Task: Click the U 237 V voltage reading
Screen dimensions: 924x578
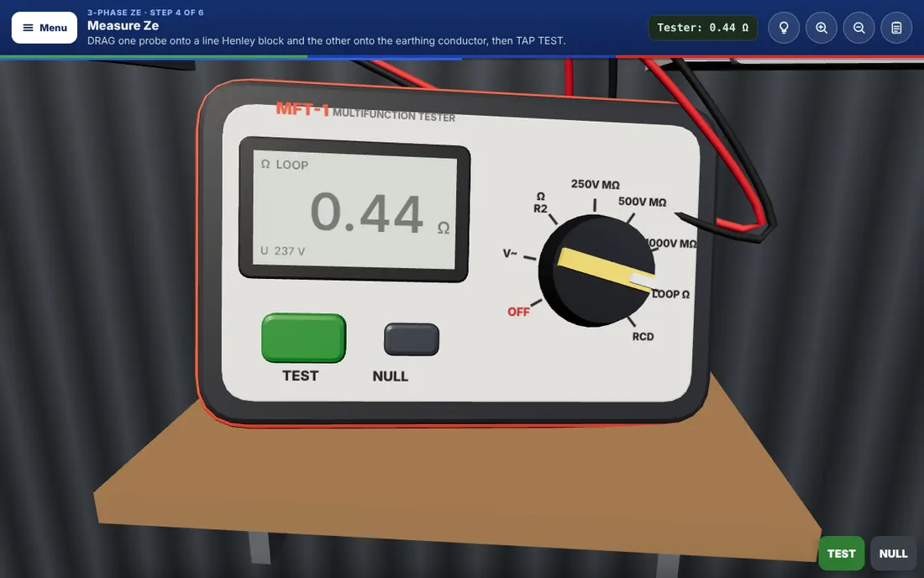Action: point(283,251)
